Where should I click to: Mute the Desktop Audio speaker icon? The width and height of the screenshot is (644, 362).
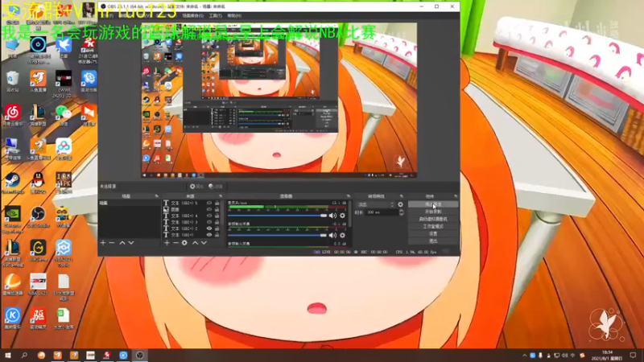(x=332, y=235)
